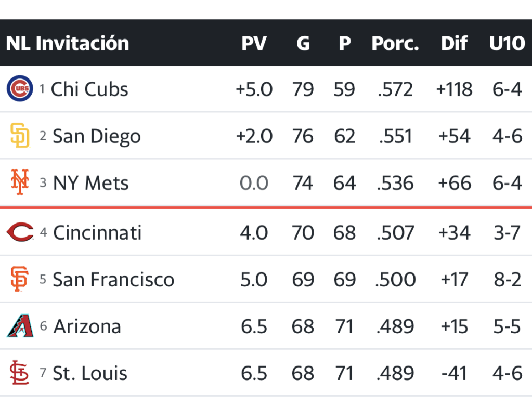Click the Cincinnati Reds logo

coord(20,232)
